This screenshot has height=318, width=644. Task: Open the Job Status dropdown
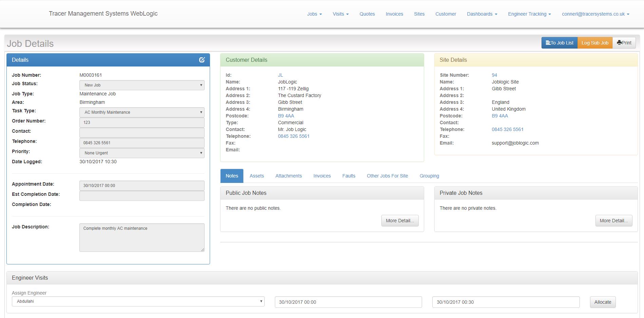tap(142, 85)
